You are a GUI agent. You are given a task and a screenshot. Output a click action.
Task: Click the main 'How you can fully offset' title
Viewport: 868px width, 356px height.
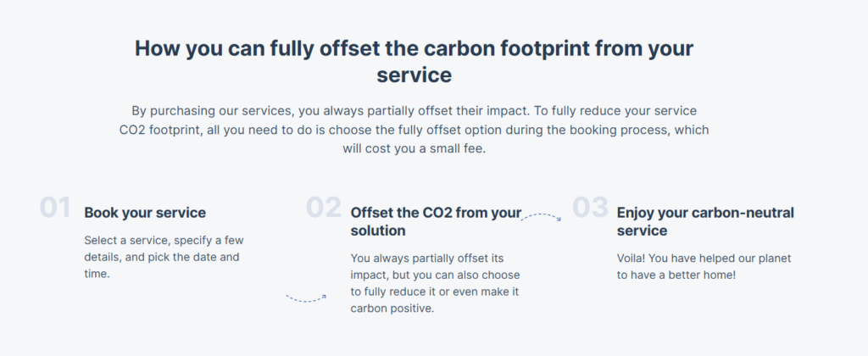point(414,62)
